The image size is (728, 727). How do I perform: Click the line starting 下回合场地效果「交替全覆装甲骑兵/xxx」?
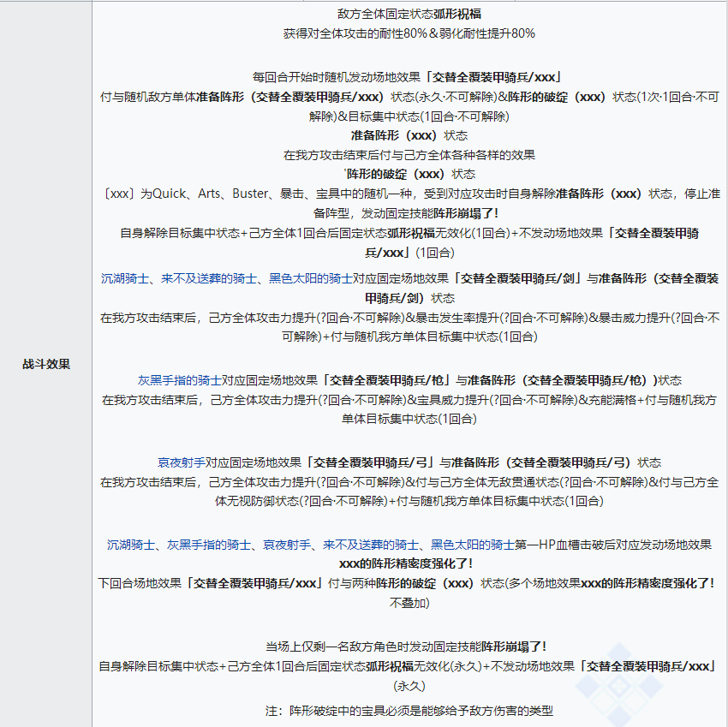pos(406,583)
